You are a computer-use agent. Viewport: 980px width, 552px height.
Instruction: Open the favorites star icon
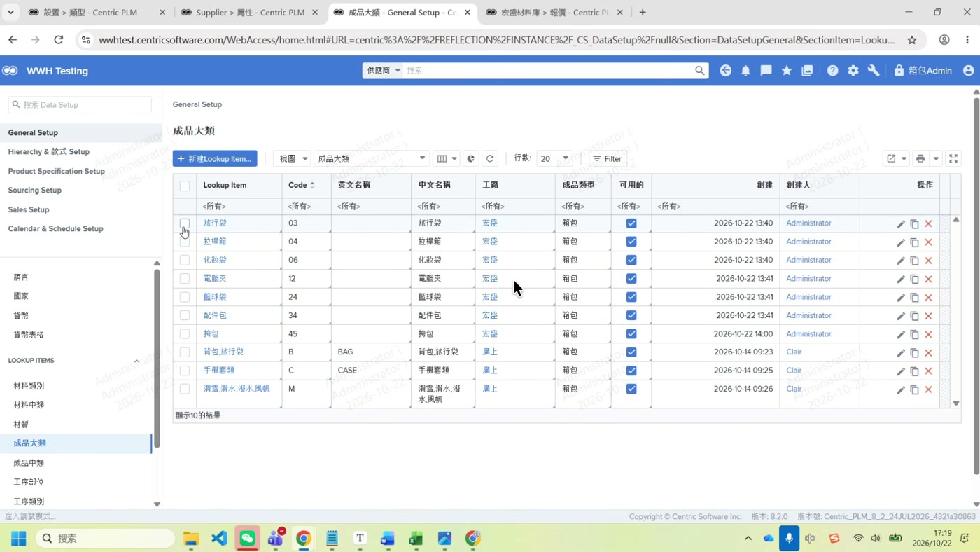pos(787,71)
